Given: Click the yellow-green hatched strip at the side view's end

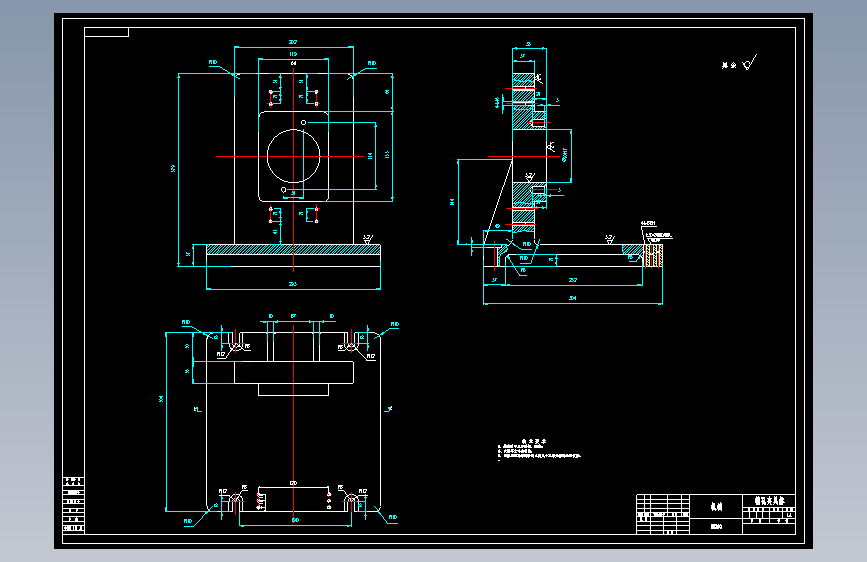Looking at the screenshot, I should 654,256.
